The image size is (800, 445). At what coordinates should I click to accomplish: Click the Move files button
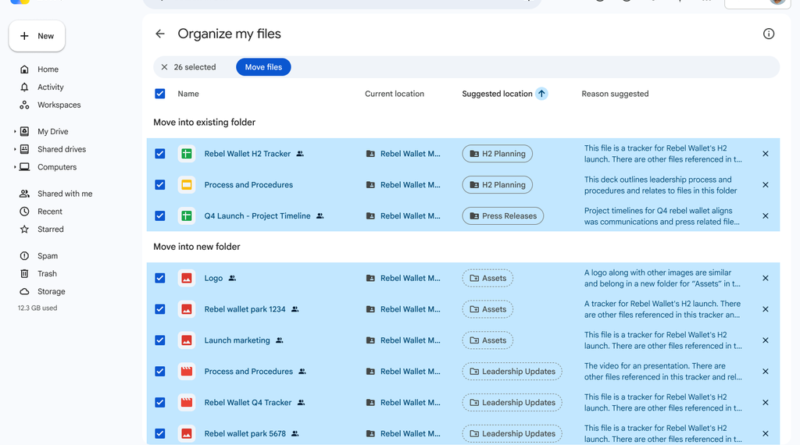tap(263, 67)
